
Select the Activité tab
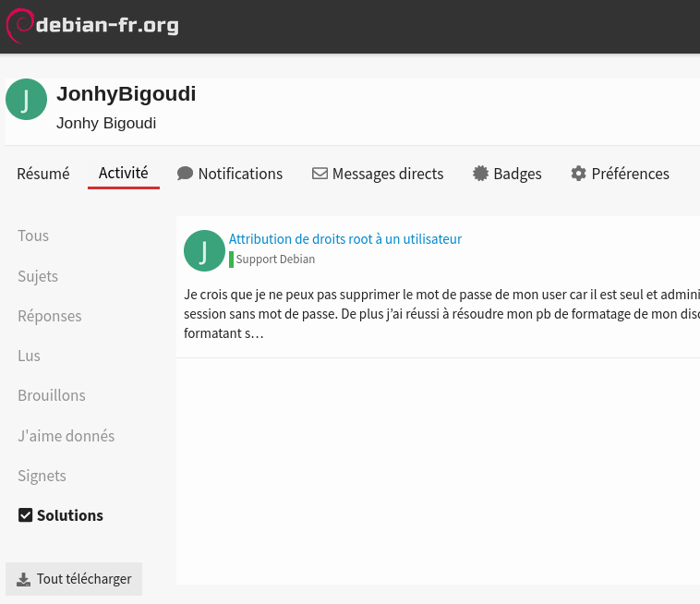(x=124, y=173)
